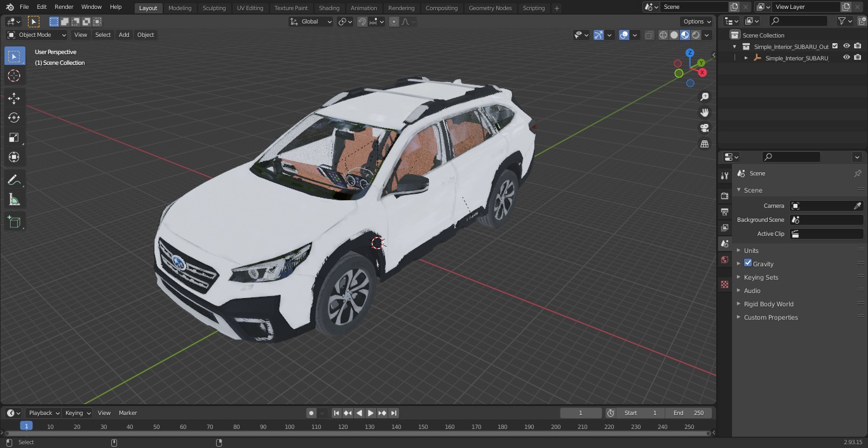868x448 pixels.
Task: Select the Cursor tool in the toolbar
Action: (14, 76)
